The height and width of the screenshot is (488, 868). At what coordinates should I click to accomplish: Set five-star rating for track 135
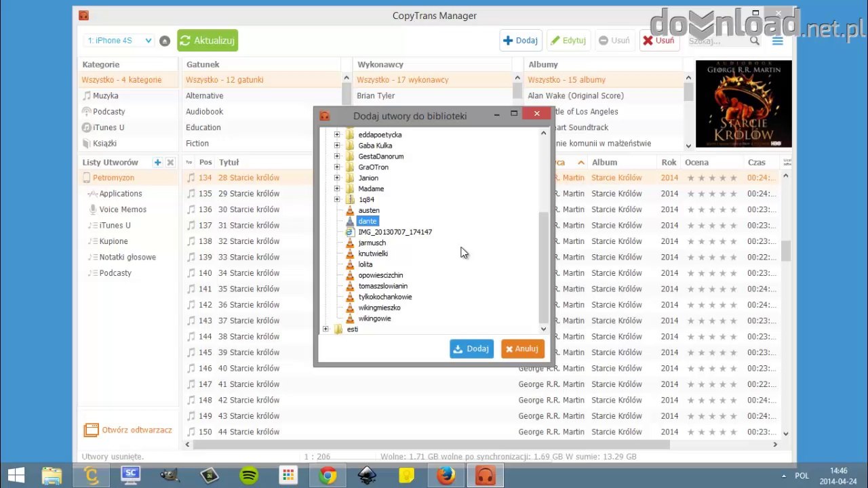point(733,194)
